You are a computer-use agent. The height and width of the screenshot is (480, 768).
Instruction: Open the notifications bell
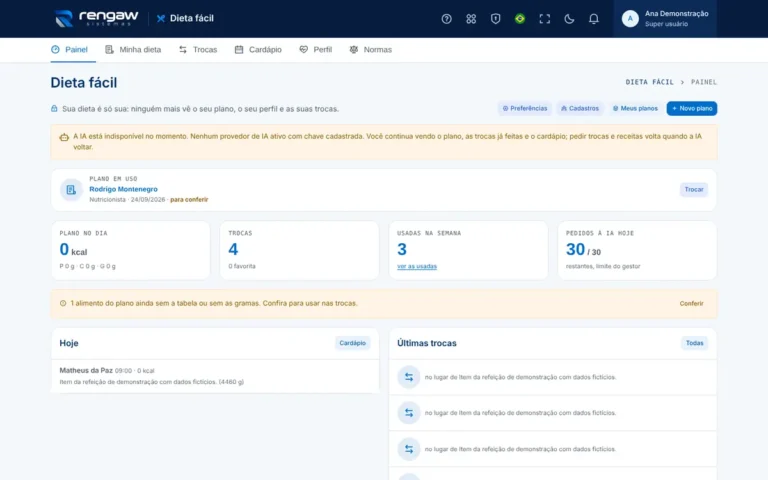point(593,19)
